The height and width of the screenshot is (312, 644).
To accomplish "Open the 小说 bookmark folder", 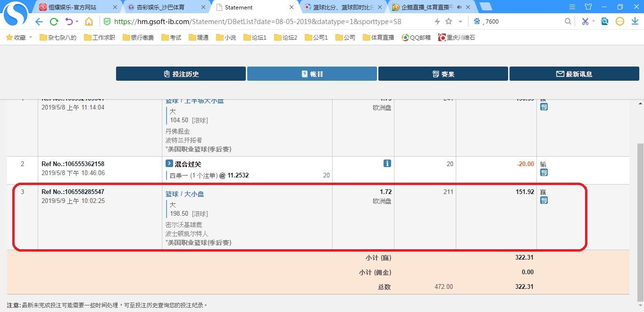I will (x=226, y=37).
